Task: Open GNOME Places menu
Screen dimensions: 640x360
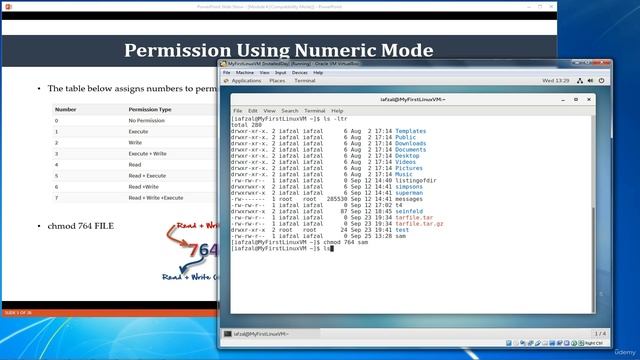Action: (x=277, y=81)
